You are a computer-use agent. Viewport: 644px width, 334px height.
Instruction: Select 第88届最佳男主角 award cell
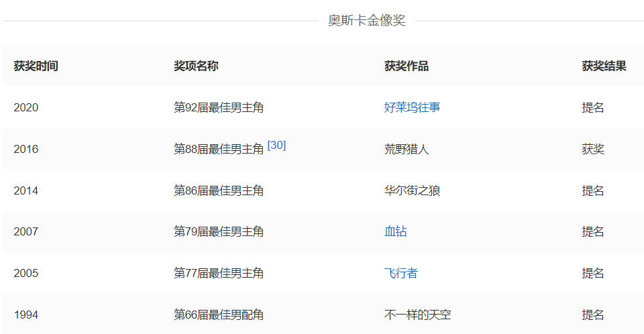click(x=219, y=149)
